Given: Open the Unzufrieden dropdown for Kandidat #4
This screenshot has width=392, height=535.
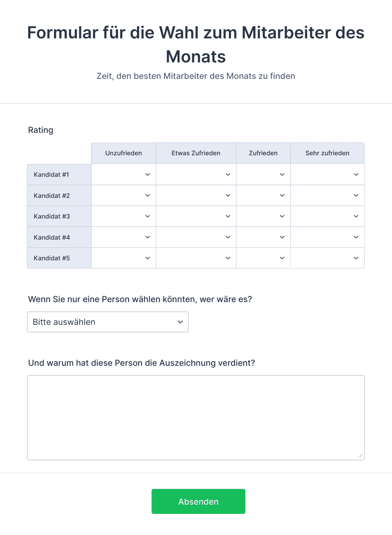Looking at the screenshot, I should [x=123, y=237].
